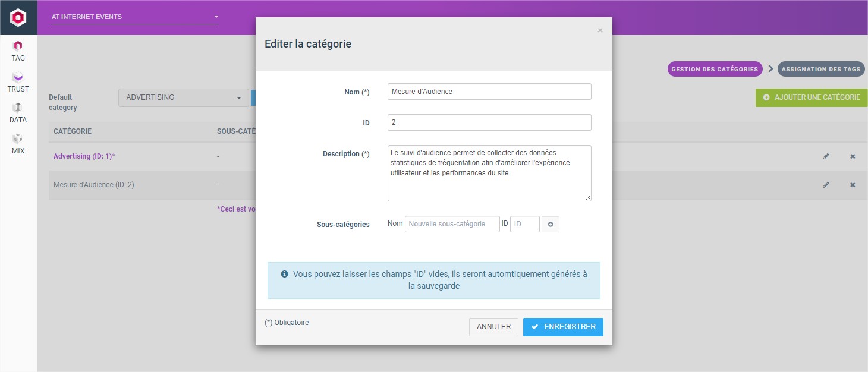Click the X icon to delete Mesure d'Audience

[852, 185]
